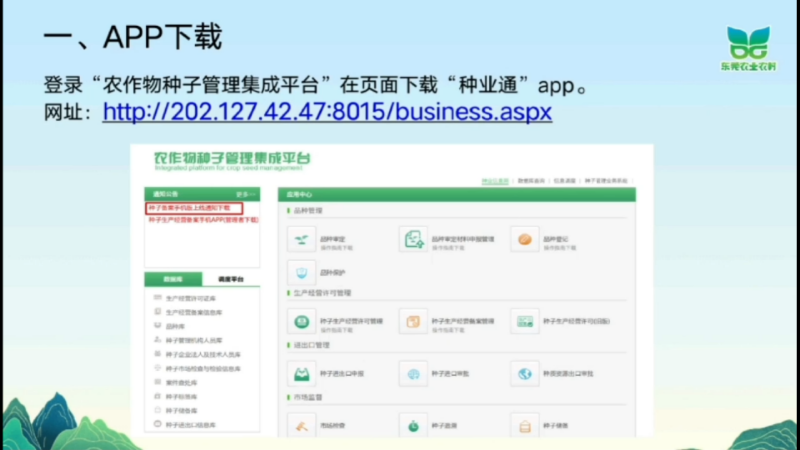Open the third top navigation link 信息调度
The height and width of the screenshot is (450, 800).
pos(564,181)
